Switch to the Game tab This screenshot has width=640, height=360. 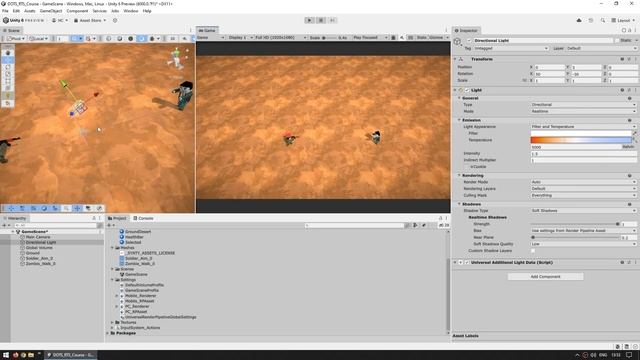pos(207,30)
